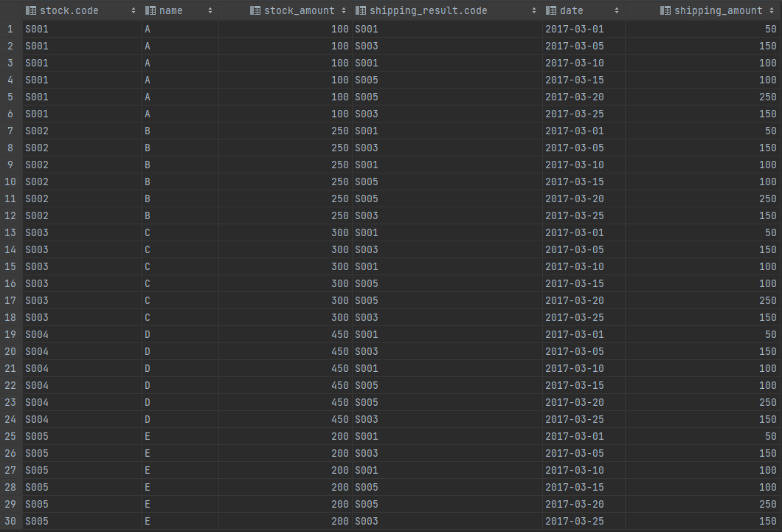The width and height of the screenshot is (782, 532).
Task: Toggle sort arrows on stock.code column
Action: pyautogui.click(x=134, y=10)
